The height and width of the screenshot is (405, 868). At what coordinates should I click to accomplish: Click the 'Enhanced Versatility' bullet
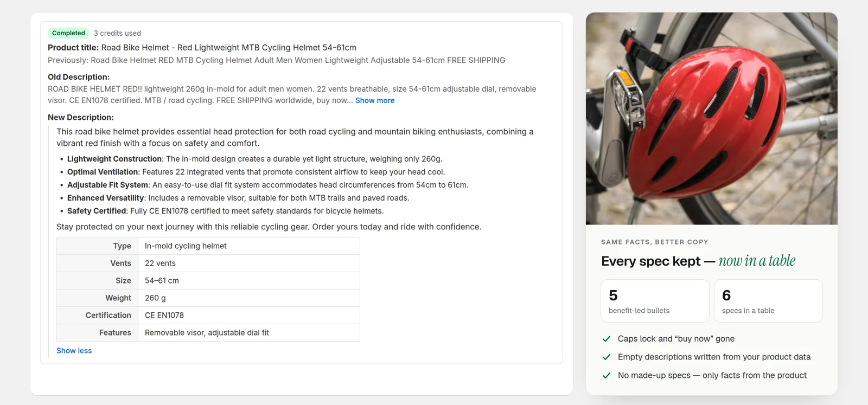(238, 198)
